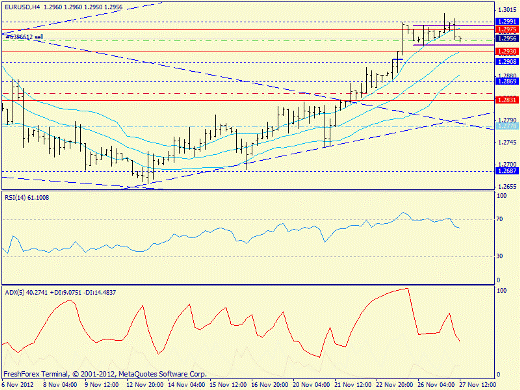The width and height of the screenshot is (520, 390).
Task: Select the red 1.2975 price level tag
Action: [507, 30]
